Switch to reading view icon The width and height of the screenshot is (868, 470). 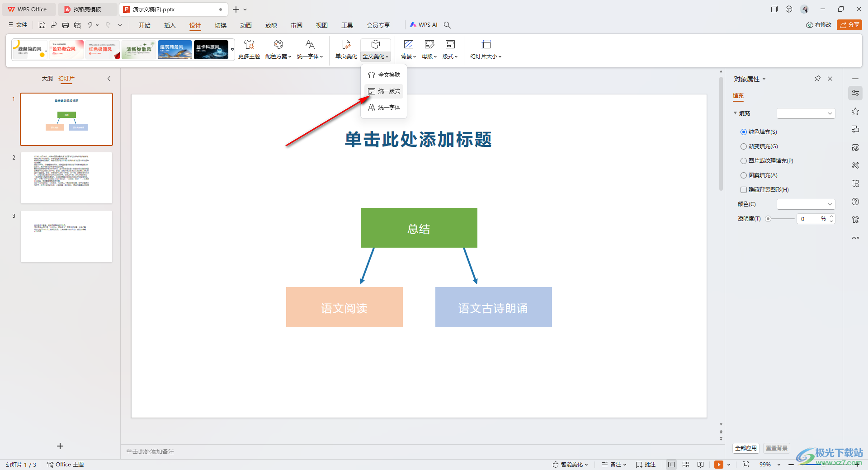pos(700,465)
